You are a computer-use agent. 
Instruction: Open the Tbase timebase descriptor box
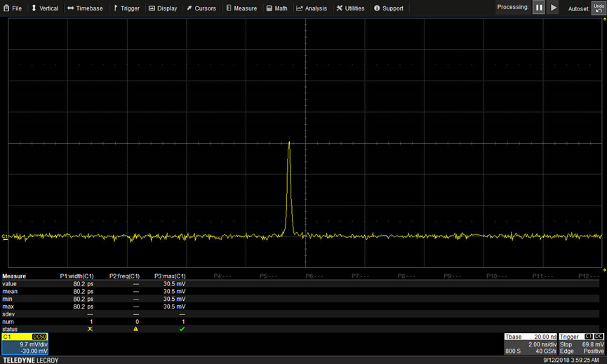pos(531,344)
